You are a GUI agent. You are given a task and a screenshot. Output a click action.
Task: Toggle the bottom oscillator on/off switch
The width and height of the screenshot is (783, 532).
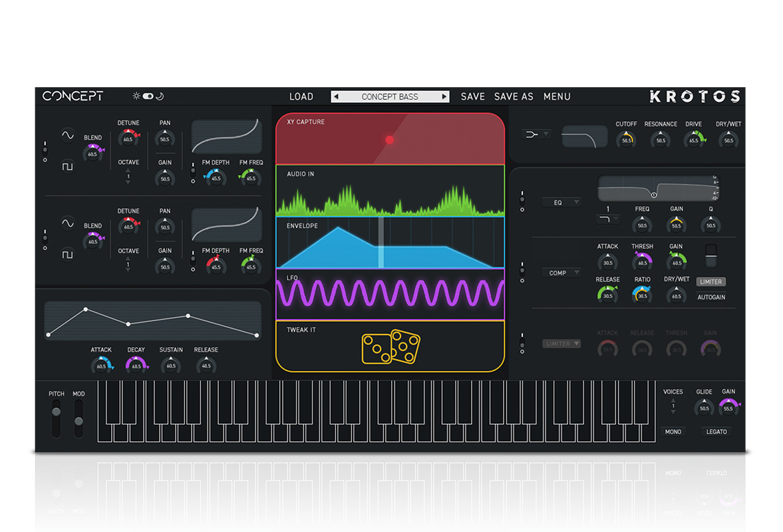coord(45,239)
